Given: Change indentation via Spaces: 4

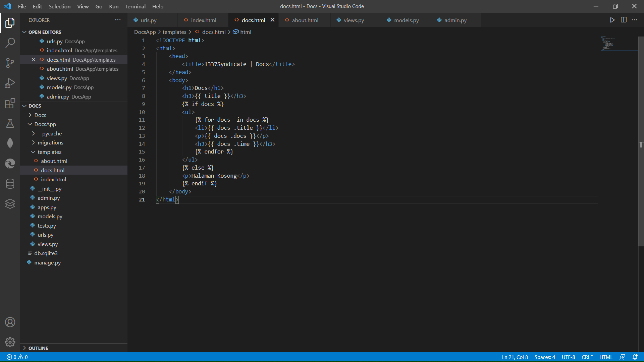Looking at the screenshot, I should 544,357.
